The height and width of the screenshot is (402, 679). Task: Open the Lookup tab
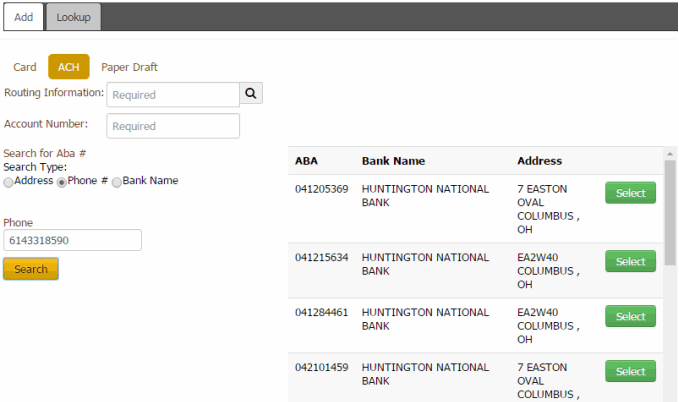click(73, 17)
